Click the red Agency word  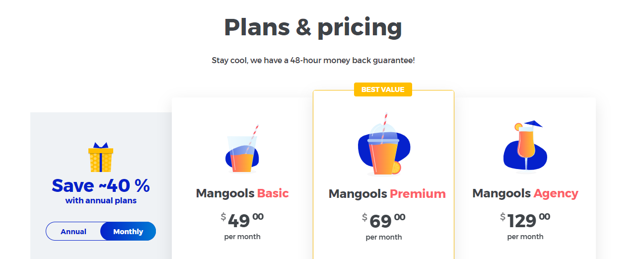coord(556,193)
